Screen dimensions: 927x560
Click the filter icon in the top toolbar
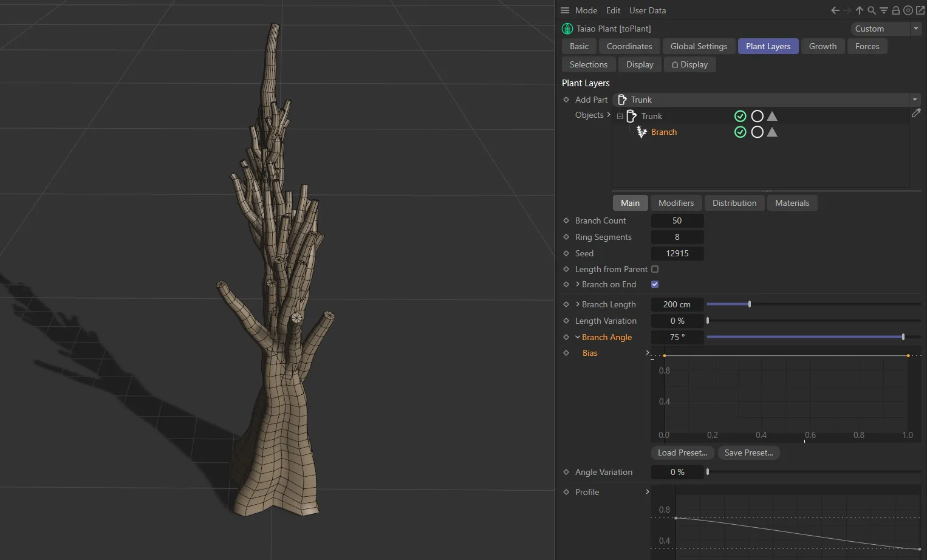tap(883, 10)
